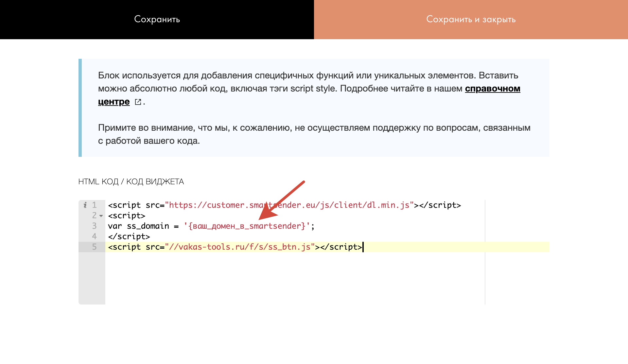Image resolution: width=628 pixels, height=364 pixels.
Task: Select line number 1 in the gutter
Action: (x=94, y=205)
